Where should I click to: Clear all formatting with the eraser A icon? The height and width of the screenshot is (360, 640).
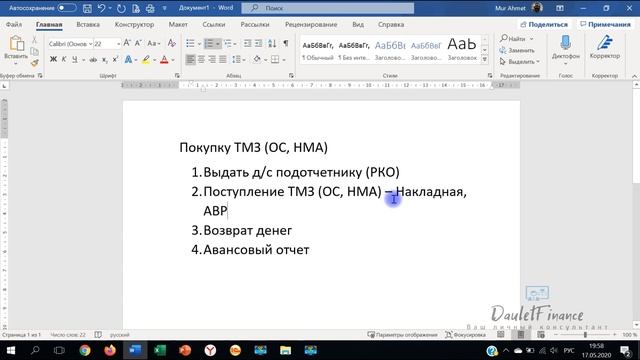pyautogui.click(x=171, y=43)
